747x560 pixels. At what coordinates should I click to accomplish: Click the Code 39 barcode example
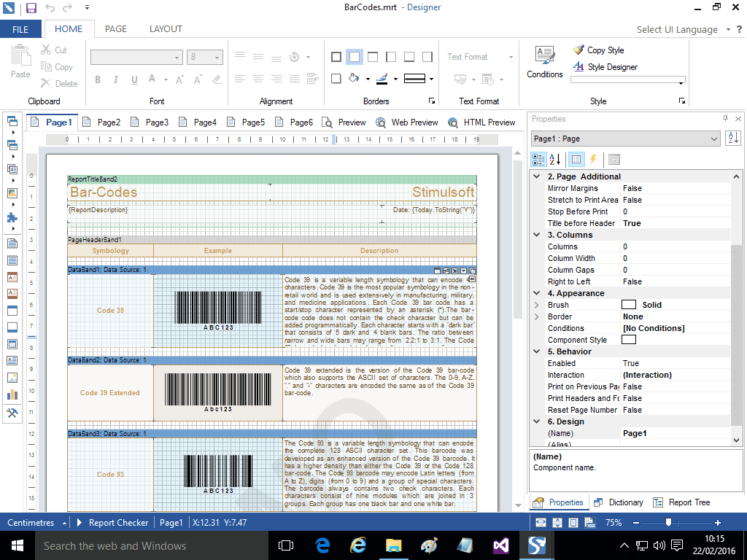[x=218, y=310]
